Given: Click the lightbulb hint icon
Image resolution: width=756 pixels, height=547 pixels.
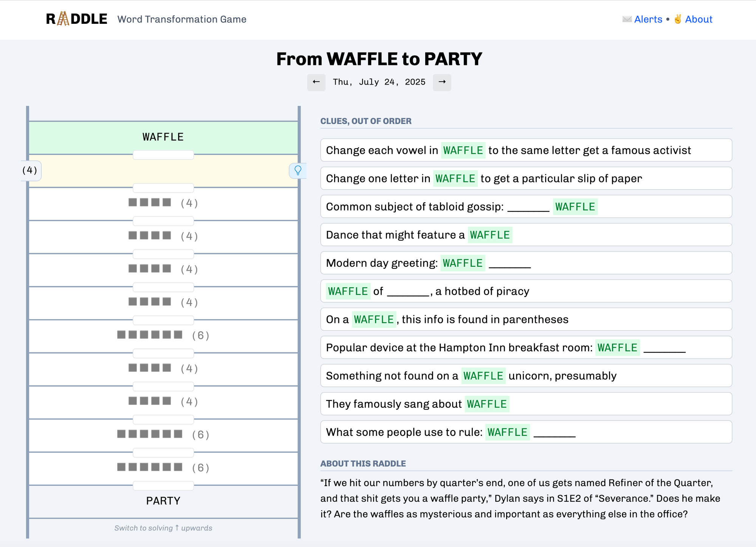Looking at the screenshot, I should [x=299, y=171].
